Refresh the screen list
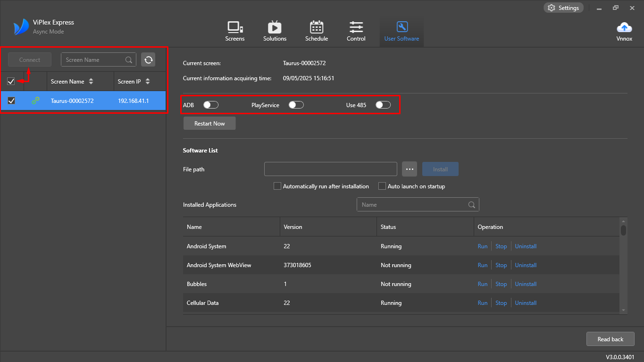This screenshot has height=362, width=644. [149, 59]
